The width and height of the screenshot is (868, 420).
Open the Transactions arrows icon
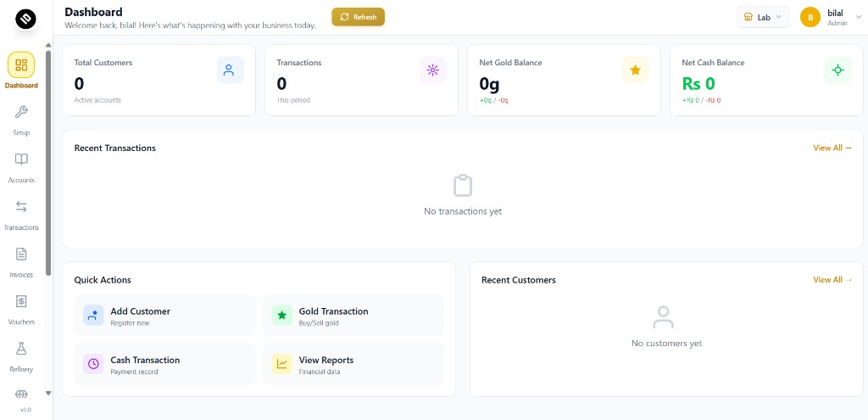[21, 207]
